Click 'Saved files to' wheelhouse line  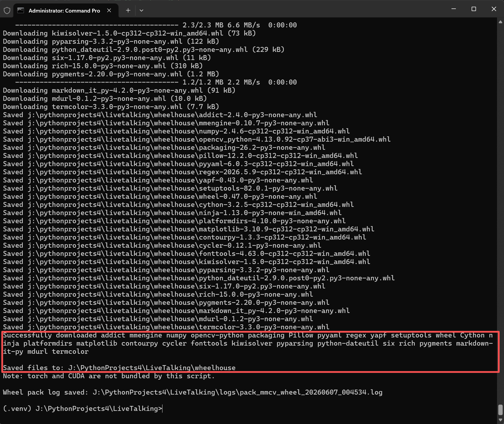(x=119, y=368)
